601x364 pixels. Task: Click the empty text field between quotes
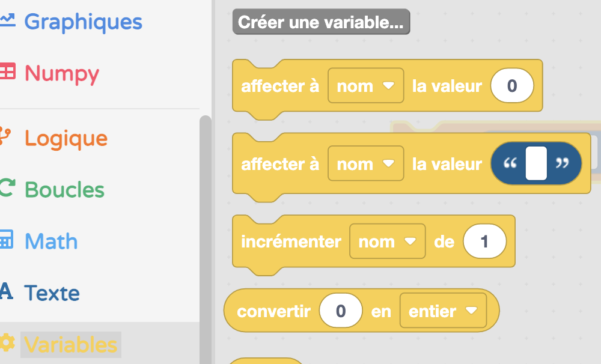[536, 163]
